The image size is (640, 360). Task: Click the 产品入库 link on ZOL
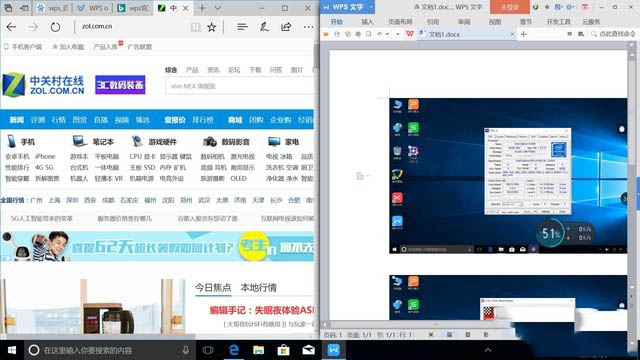[106, 47]
